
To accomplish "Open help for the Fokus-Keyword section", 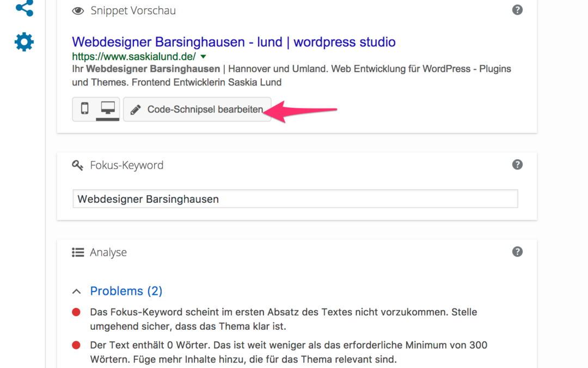I will (517, 165).
